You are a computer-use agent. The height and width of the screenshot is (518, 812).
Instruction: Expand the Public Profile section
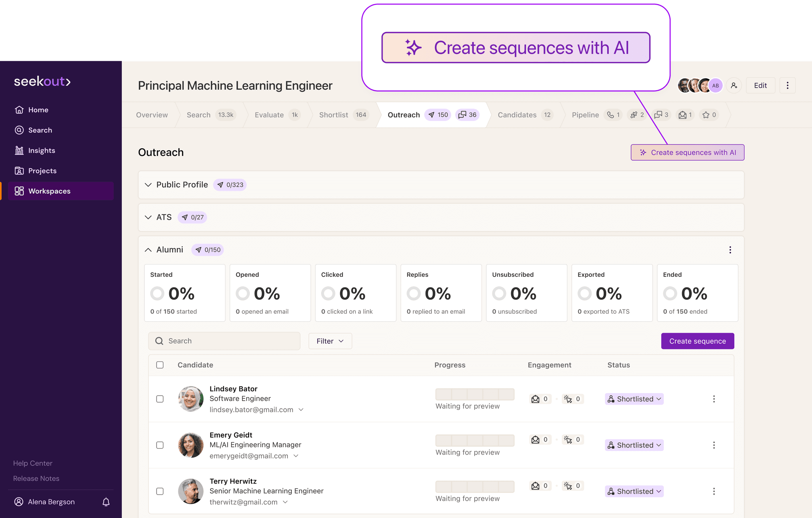click(148, 184)
